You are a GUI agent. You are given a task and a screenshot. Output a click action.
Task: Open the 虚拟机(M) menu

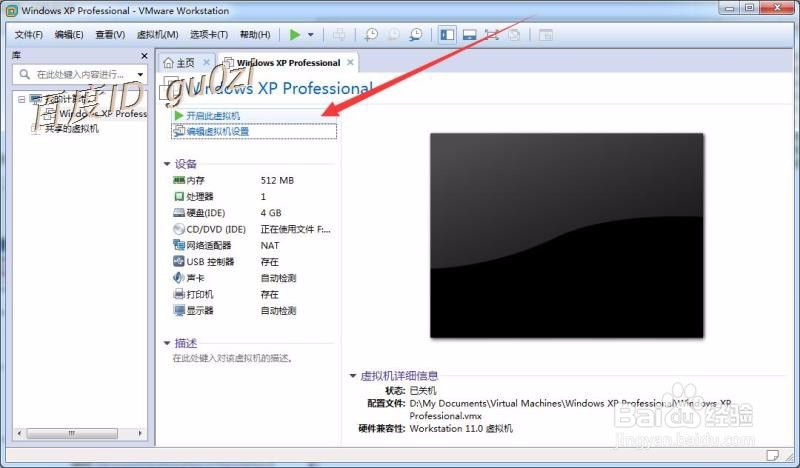pyautogui.click(x=158, y=35)
